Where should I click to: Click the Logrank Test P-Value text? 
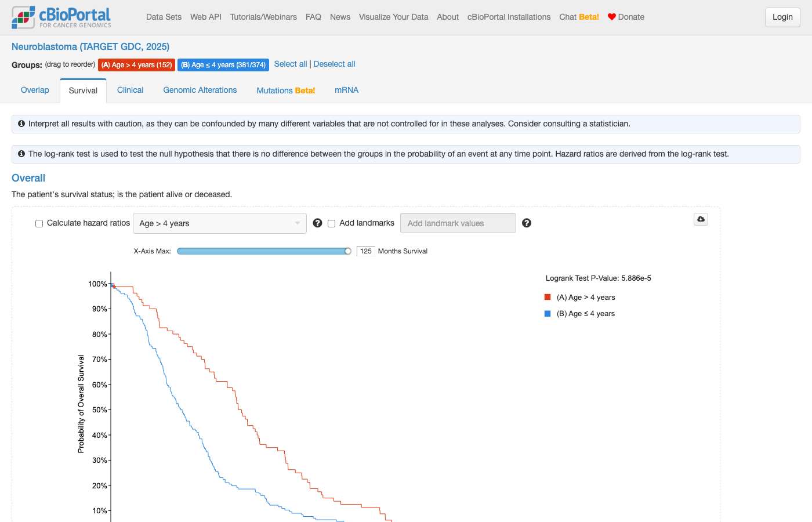[x=599, y=278]
